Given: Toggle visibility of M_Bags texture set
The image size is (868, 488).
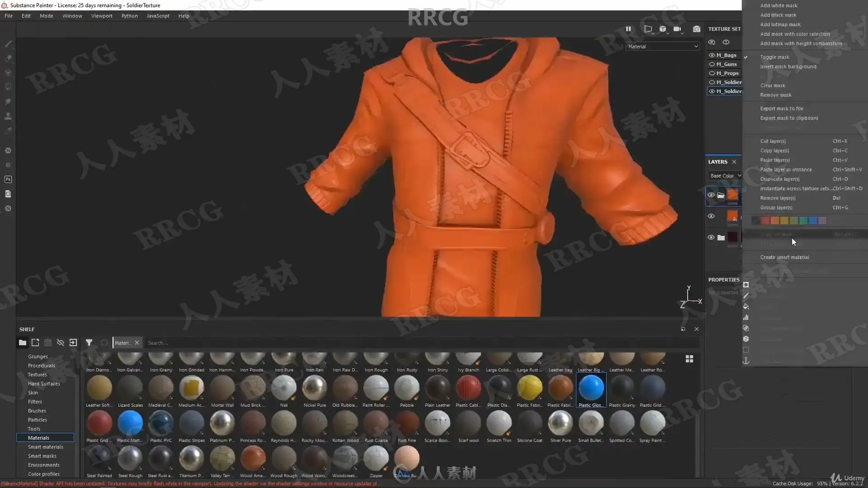Looking at the screenshot, I should (712, 55).
